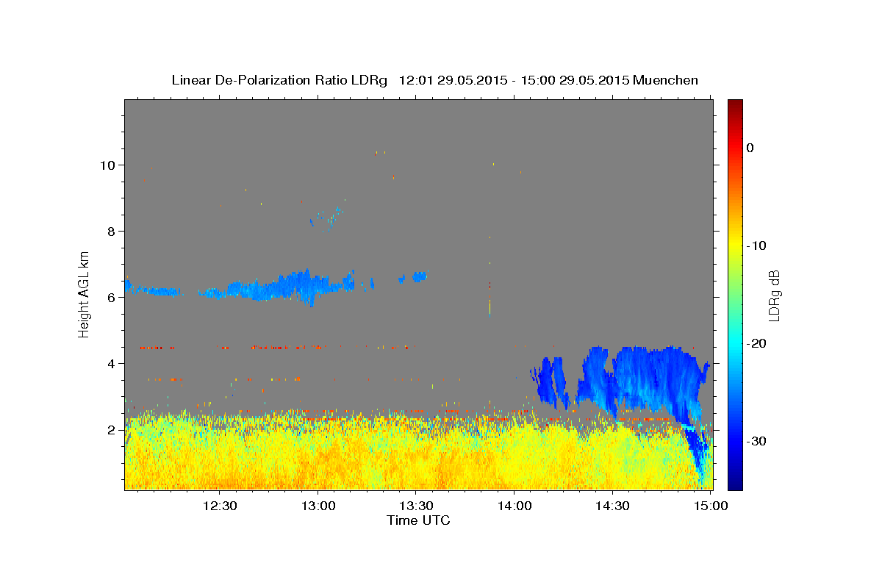This screenshot has width=882, height=588.
Task: Click the 15:00 time tick label
Action: pos(711,506)
